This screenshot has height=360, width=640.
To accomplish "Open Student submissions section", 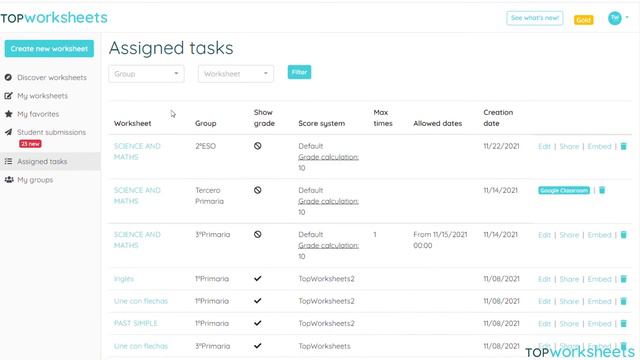I will click(x=51, y=132).
